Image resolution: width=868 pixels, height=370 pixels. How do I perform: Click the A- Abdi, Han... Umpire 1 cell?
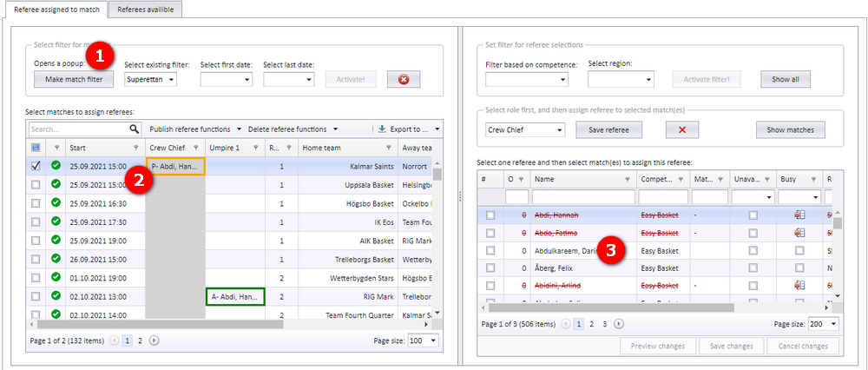click(x=234, y=296)
